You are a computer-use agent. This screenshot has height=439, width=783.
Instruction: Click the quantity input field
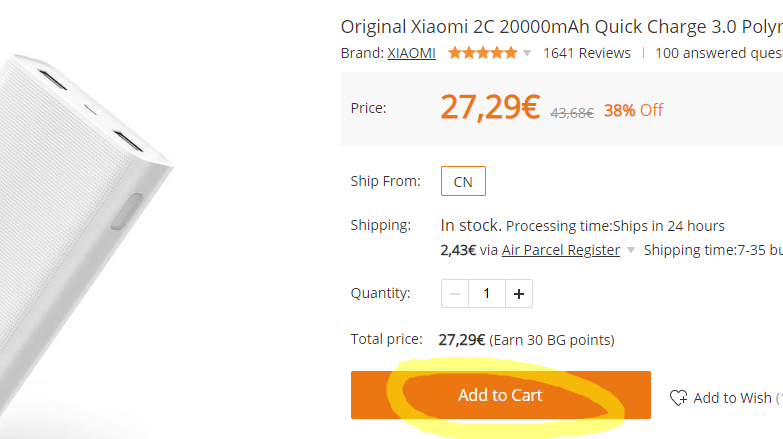point(487,294)
